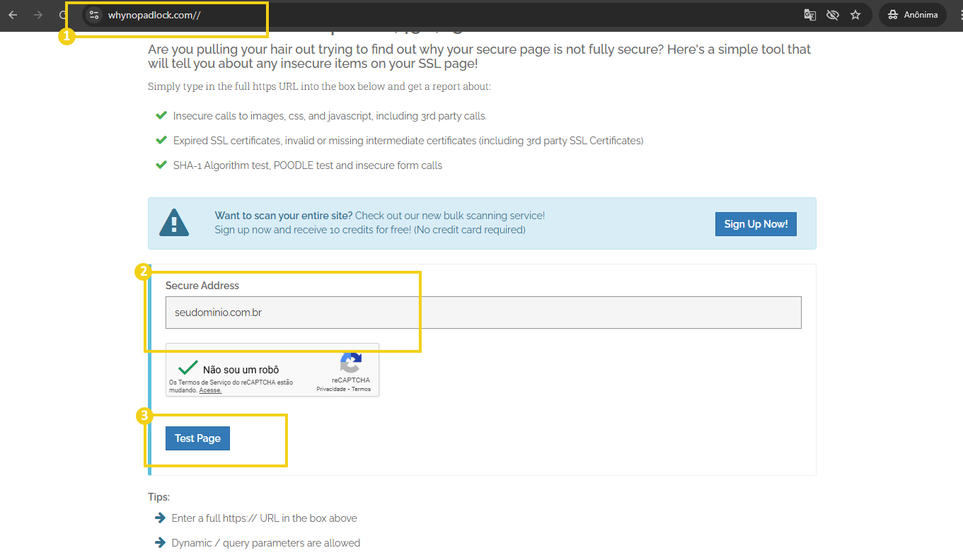The height and width of the screenshot is (560, 963).
Task: Click the site settings tune icon in address bar
Action: coord(94,14)
